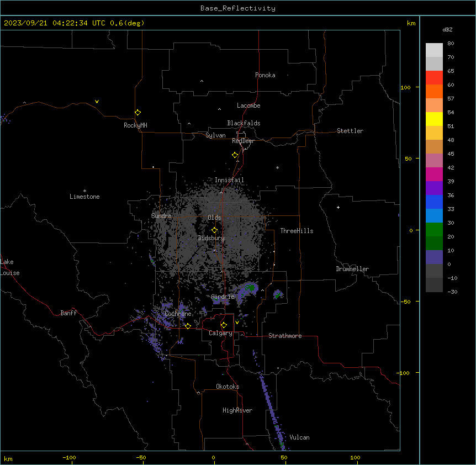Image resolution: width=476 pixels, height=465 pixels.
Task: Click the Sundre label
Action: click(161, 216)
